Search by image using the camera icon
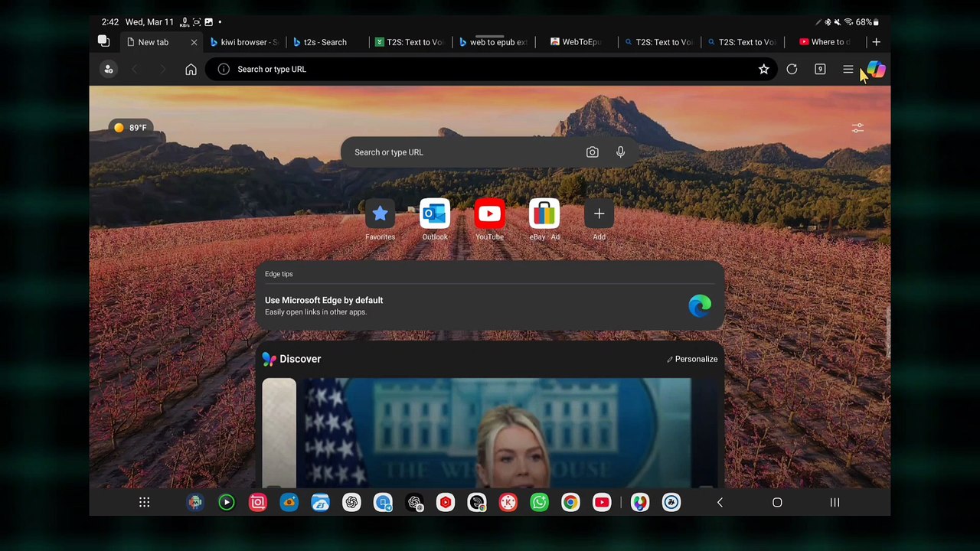 [x=592, y=152]
